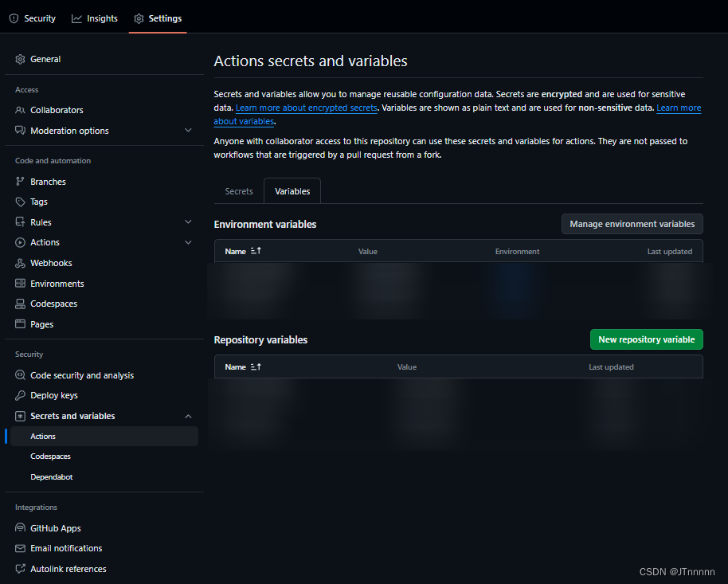Click the Settings gear icon in top nav
Viewport: 728px width, 584px height.
pos(139,18)
